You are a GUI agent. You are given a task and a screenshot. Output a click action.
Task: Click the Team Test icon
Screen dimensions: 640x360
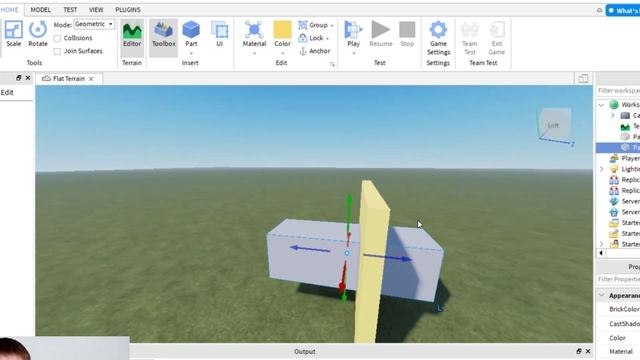point(469,38)
